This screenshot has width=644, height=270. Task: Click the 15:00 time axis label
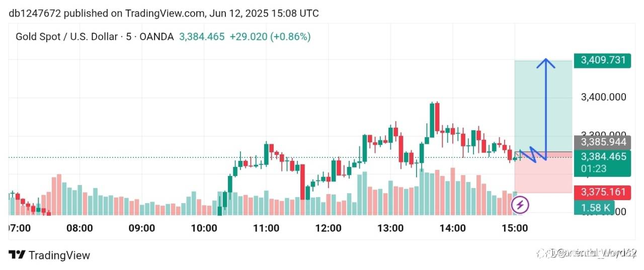coord(515,228)
